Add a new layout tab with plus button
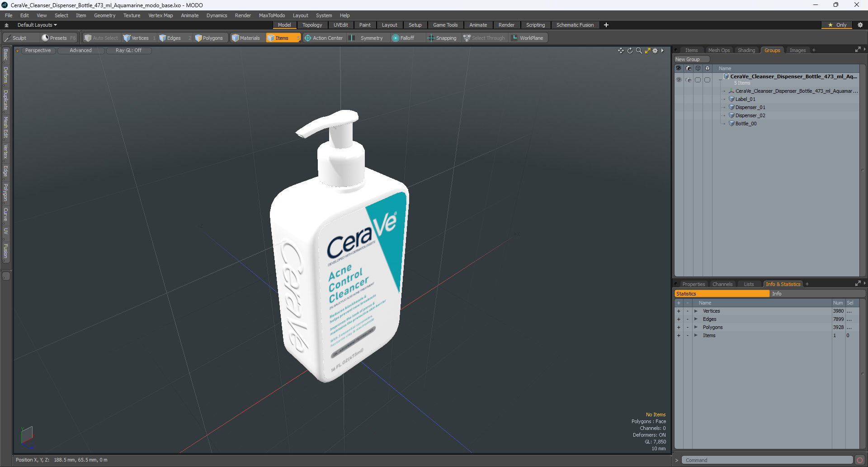868x467 pixels. 606,25
